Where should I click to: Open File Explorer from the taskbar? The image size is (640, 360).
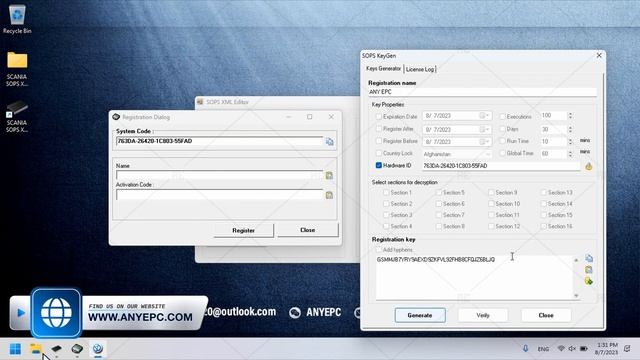click(x=36, y=349)
